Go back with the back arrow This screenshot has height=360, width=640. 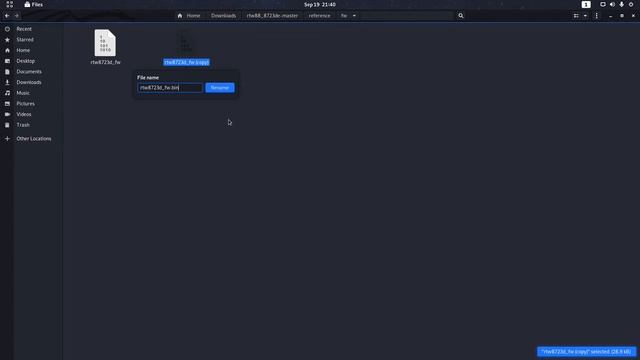click(7, 16)
